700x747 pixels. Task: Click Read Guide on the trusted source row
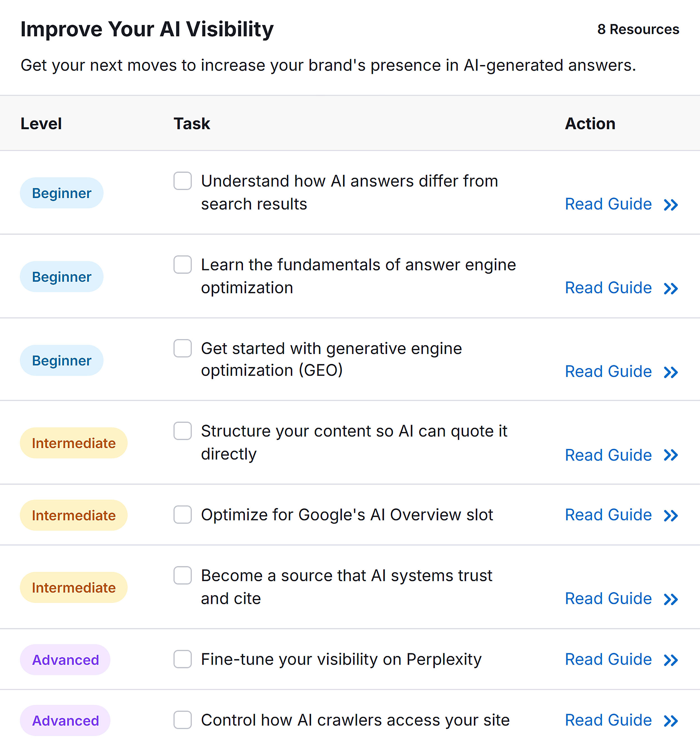pos(608,598)
